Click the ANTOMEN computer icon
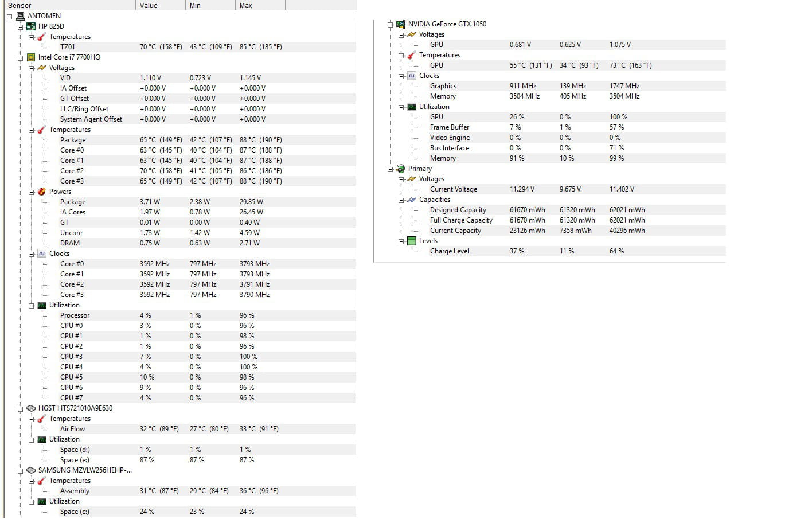The image size is (812, 519). [20, 16]
